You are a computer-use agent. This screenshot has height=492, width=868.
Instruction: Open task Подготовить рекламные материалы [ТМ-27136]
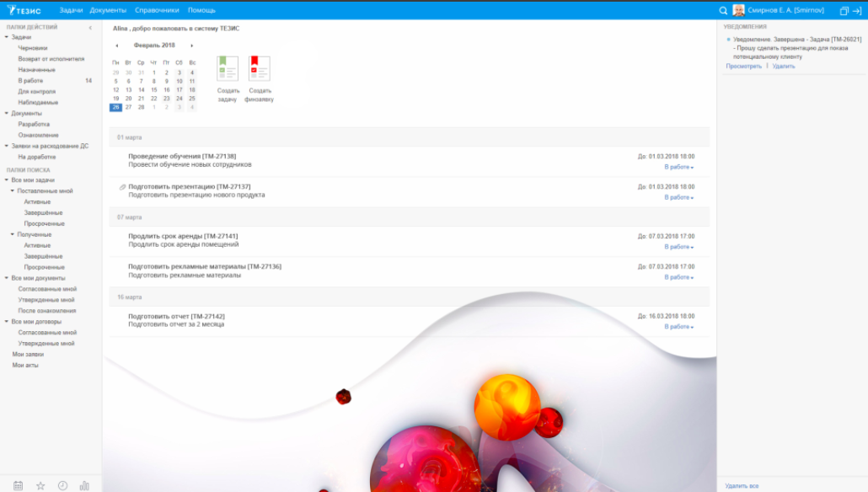tap(205, 267)
